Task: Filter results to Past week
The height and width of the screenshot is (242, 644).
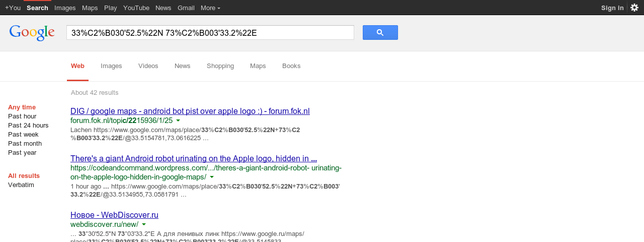Action: (x=23, y=135)
